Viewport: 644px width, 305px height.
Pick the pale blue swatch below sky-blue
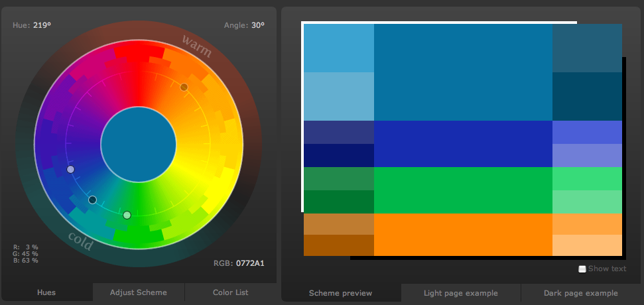tap(339, 96)
